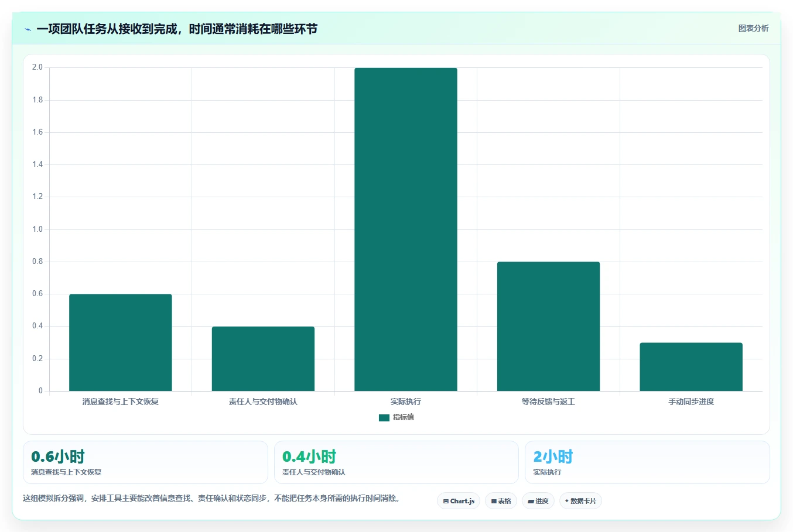Screen dimensions: 793x532
Task: Click the 消息查找与上下文恢复 axis label
Action: click(121, 401)
